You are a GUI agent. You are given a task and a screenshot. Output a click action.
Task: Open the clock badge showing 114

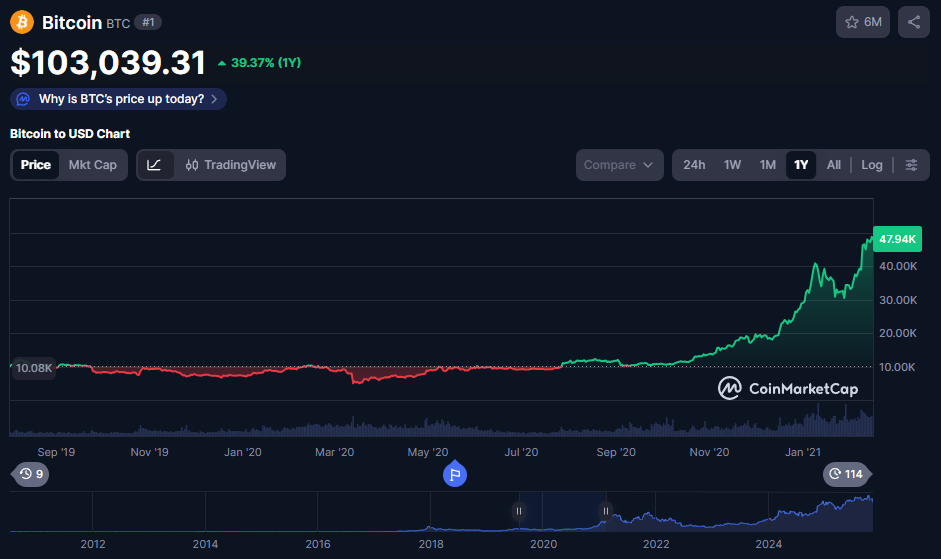(847, 474)
